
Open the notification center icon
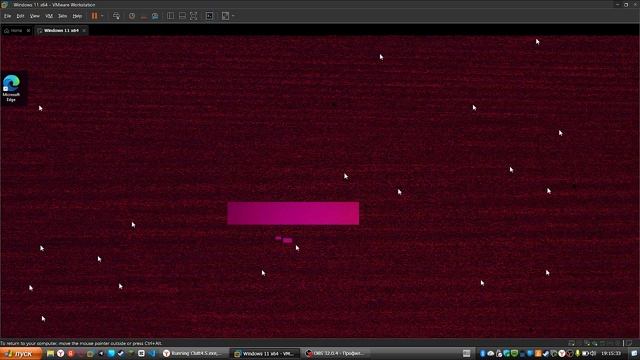(634, 353)
